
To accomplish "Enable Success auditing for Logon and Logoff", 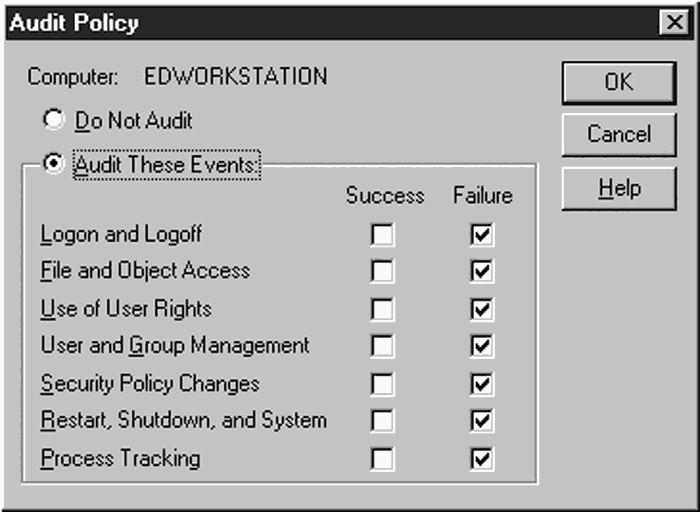I will click(x=383, y=235).
